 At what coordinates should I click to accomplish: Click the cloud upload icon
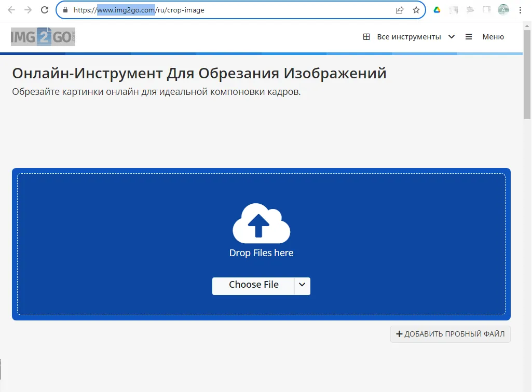click(261, 224)
